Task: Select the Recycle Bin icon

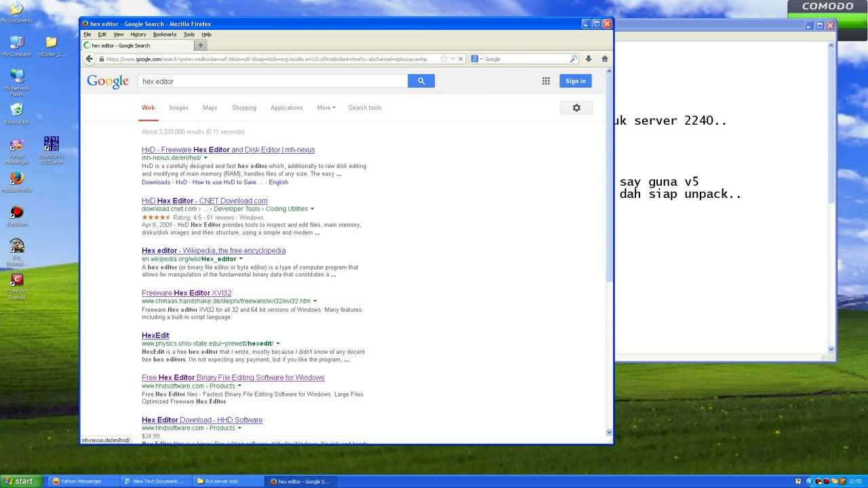Action: (x=17, y=114)
